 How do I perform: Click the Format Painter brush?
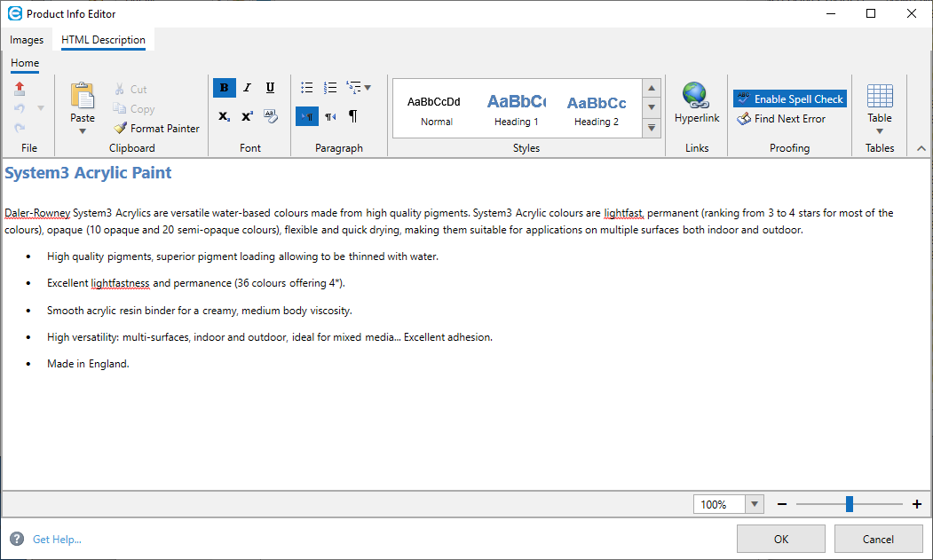pos(156,129)
